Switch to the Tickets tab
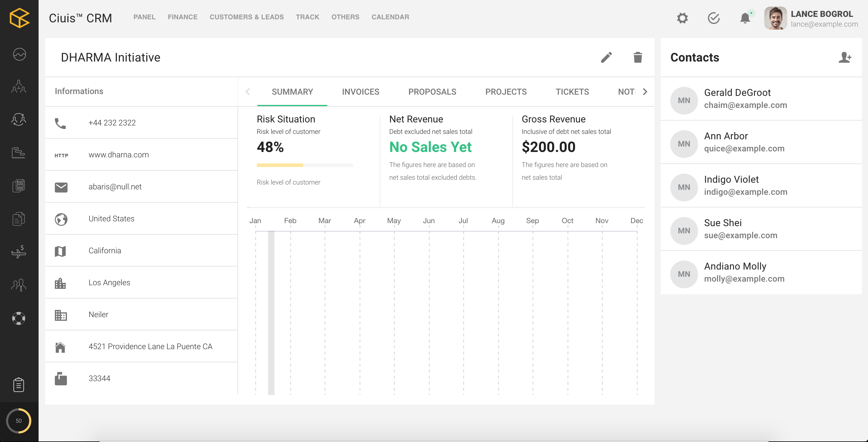The height and width of the screenshot is (442, 868). pyautogui.click(x=572, y=92)
